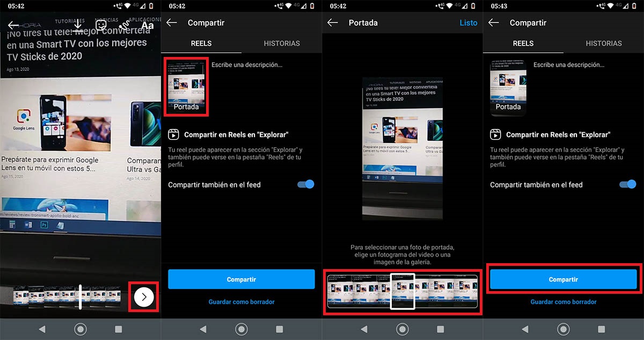Disable feed sharing on the last screen
The image size is (644, 340).
coord(627,184)
